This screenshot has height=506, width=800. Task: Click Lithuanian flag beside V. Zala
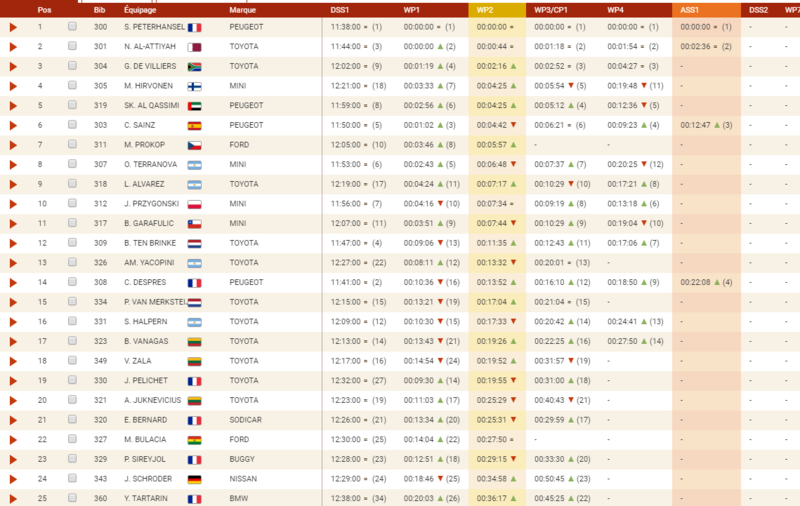(x=194, y=362)
